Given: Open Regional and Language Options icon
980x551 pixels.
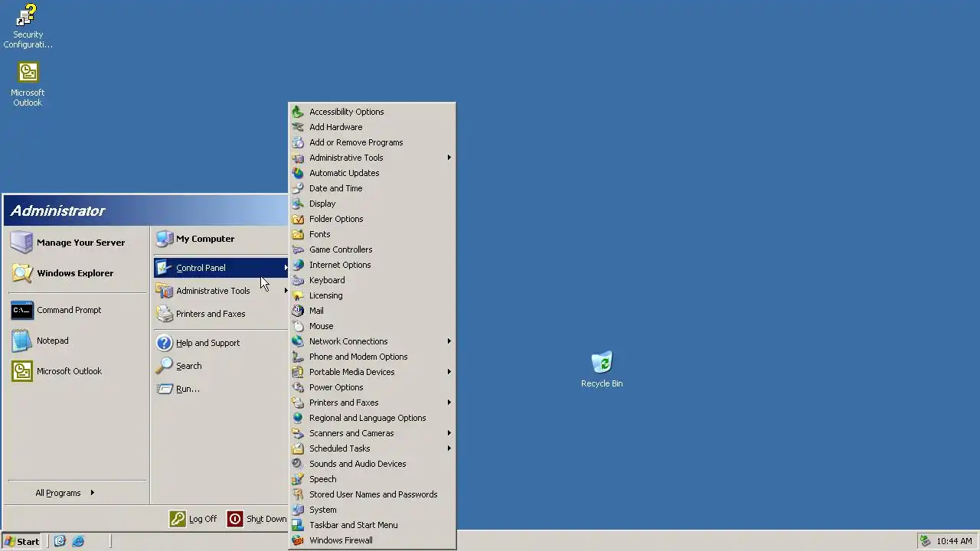Looking at the screenshot, I should tap(298, 418).
